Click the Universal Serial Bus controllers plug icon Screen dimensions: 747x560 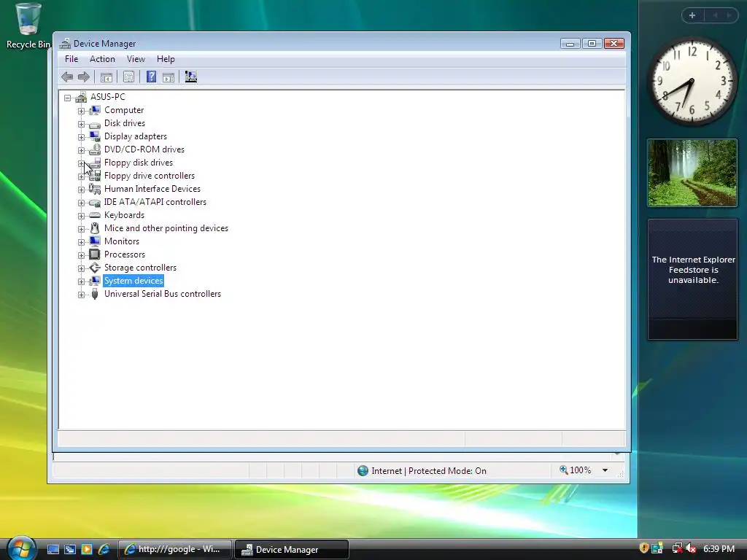[x=95, y=295]
